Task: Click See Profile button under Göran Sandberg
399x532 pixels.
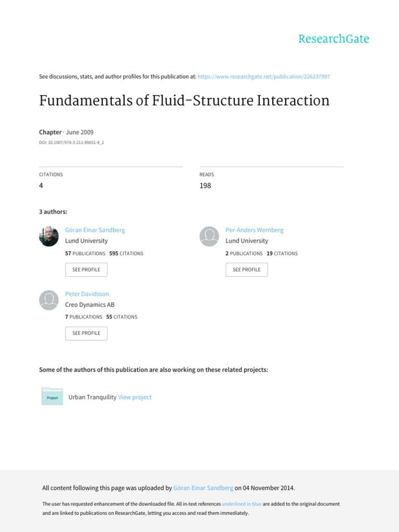Action: (x=86, y=270)
